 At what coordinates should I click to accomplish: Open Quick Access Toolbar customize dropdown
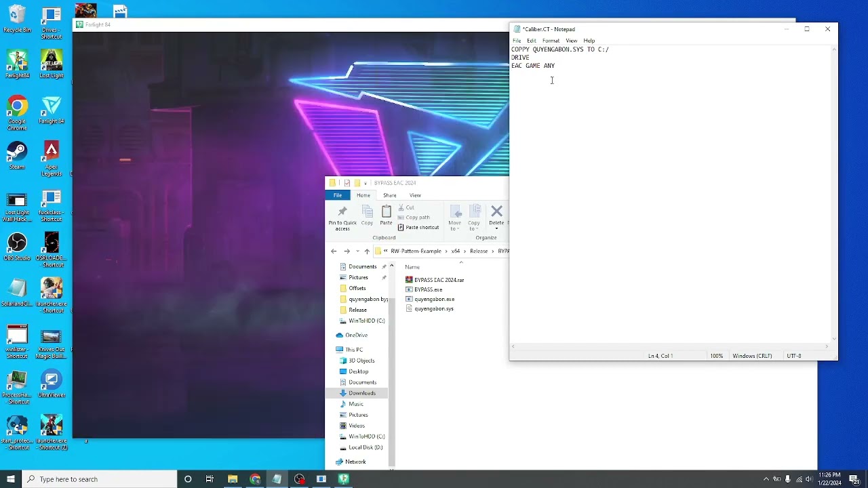[365, 183]
